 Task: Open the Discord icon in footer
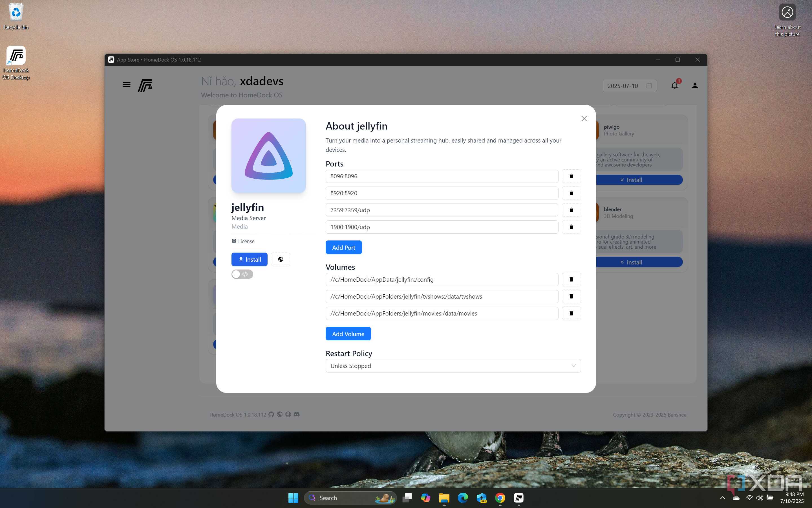(297, 414)
